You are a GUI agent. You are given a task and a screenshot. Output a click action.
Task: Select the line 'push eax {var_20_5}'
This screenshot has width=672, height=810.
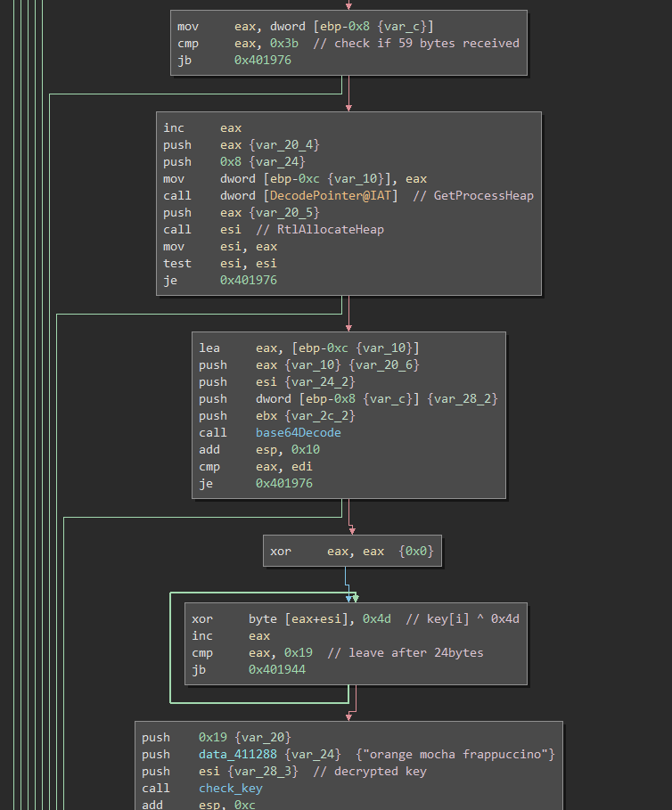click(x=242, y=213)
